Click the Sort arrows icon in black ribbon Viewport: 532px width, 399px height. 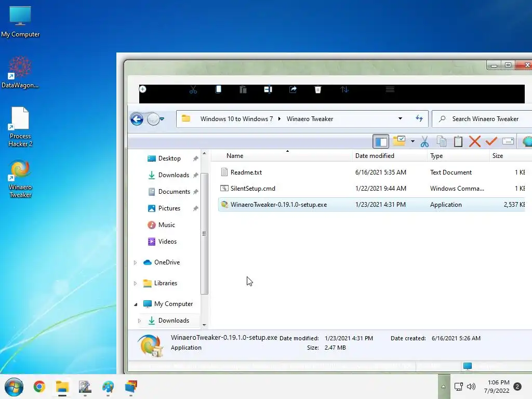pyautogui.click(x=344, y=89)
